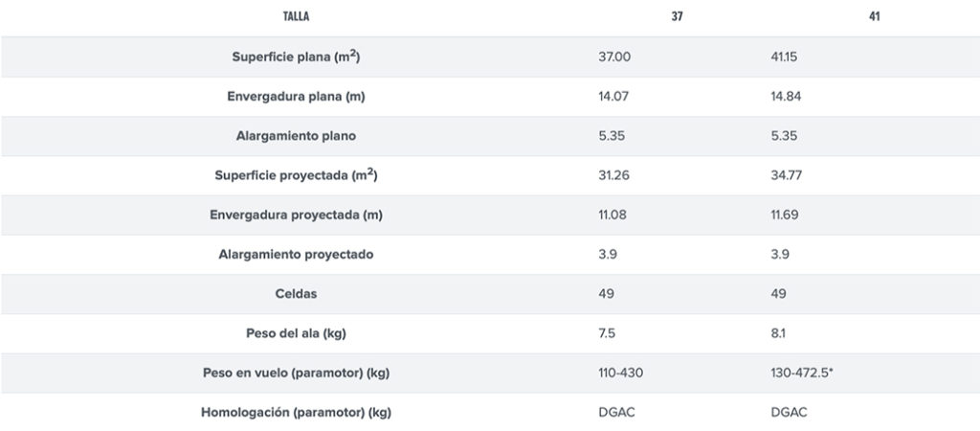
Task: Click the 14.07 wingspan value
Action: (x=612, y=97)
